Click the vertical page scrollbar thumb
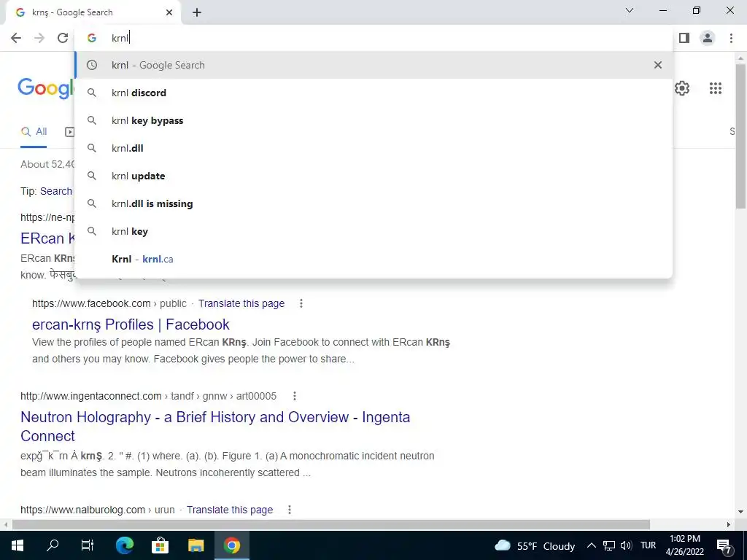Viewport: 747px width, 560px height. click(740, 136)
